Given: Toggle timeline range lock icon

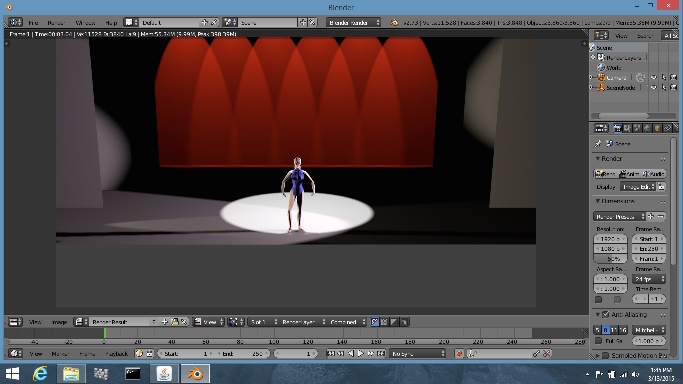Looking at the screenshot, I should coord(149,354).
